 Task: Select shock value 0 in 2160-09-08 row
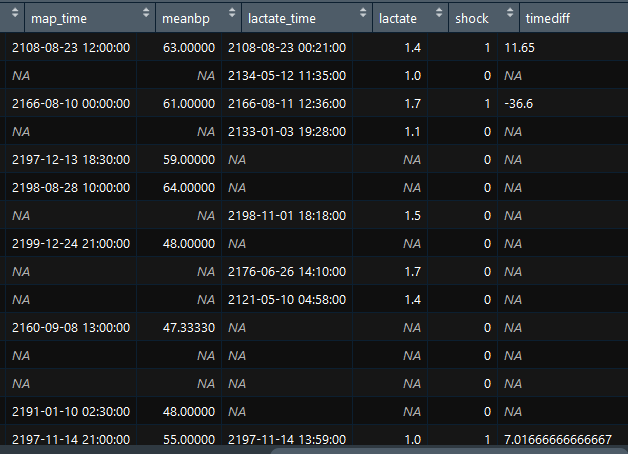coord(487,328)
